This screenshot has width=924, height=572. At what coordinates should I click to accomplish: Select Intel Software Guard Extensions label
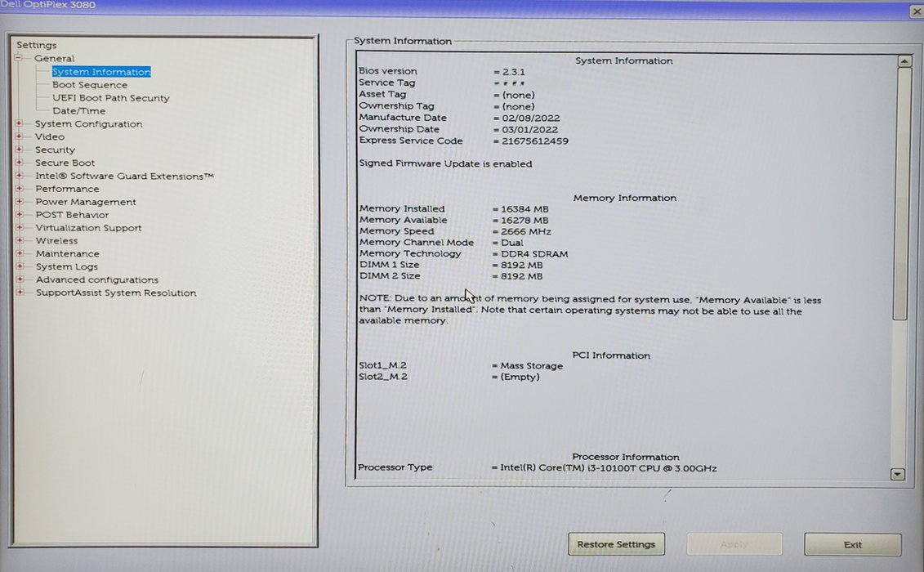[124, 176]
